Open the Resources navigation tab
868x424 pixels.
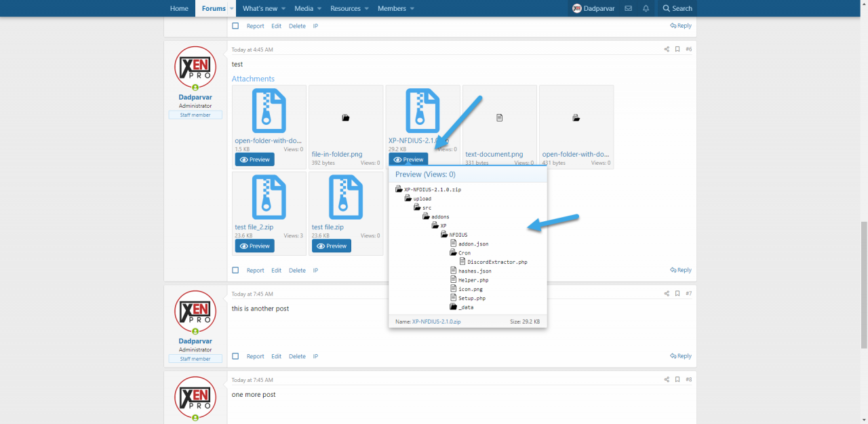[x=345, y=8]
